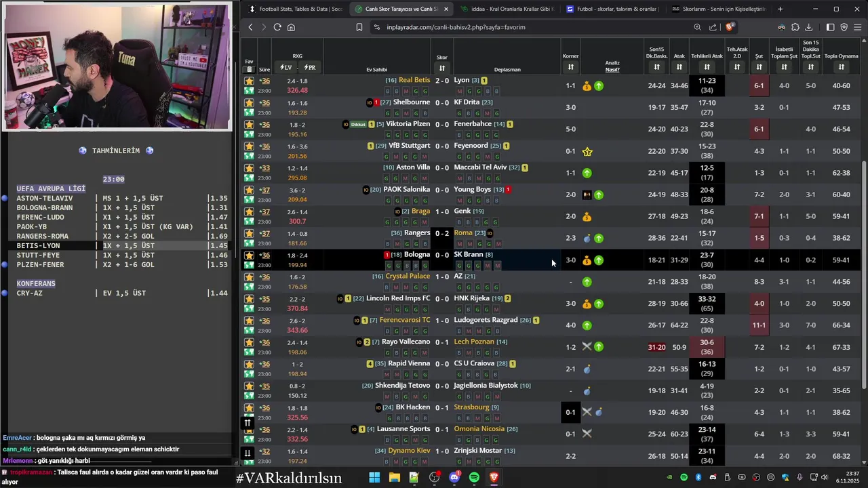The width and height of the screenshot is (868, 488).
Task: Click the trash icon under Fav header
Action: (249, 69)
